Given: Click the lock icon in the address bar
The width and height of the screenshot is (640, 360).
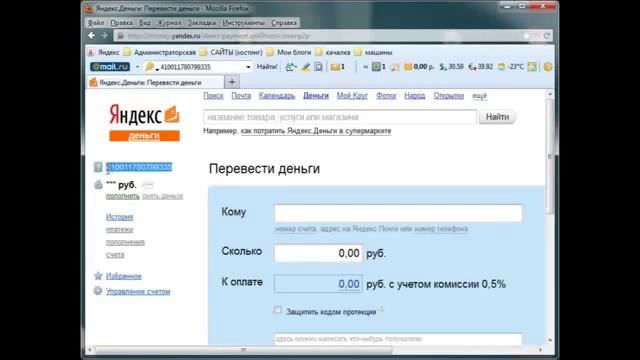Looking at the screenshot, I should pos(120,36).
